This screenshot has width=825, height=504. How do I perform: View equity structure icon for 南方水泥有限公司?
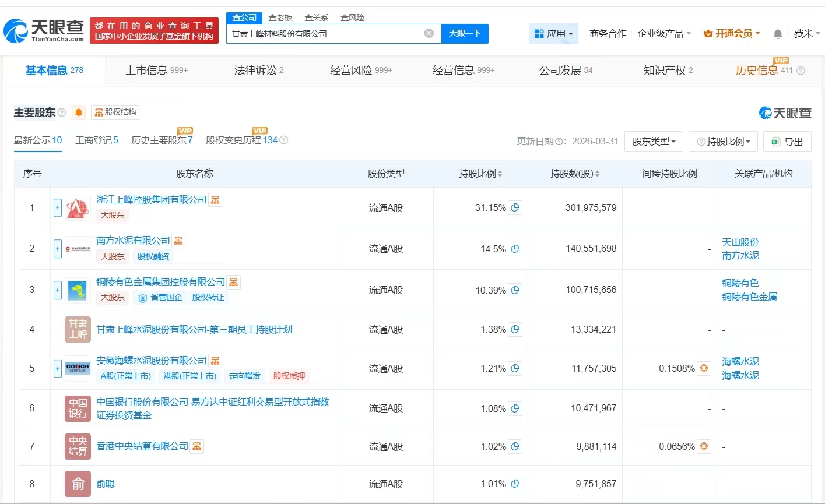178,241
